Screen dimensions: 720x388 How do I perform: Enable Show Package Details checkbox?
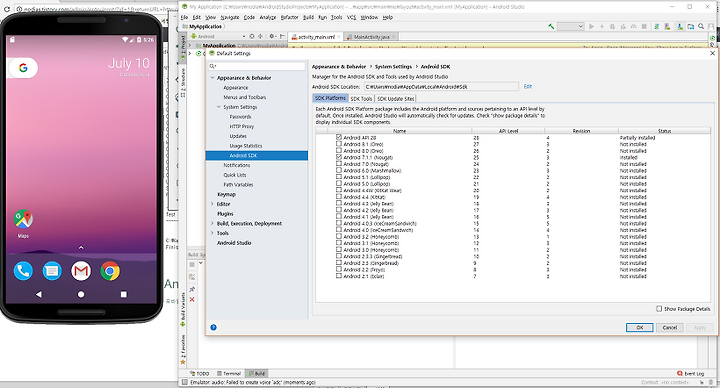[659, 309]
